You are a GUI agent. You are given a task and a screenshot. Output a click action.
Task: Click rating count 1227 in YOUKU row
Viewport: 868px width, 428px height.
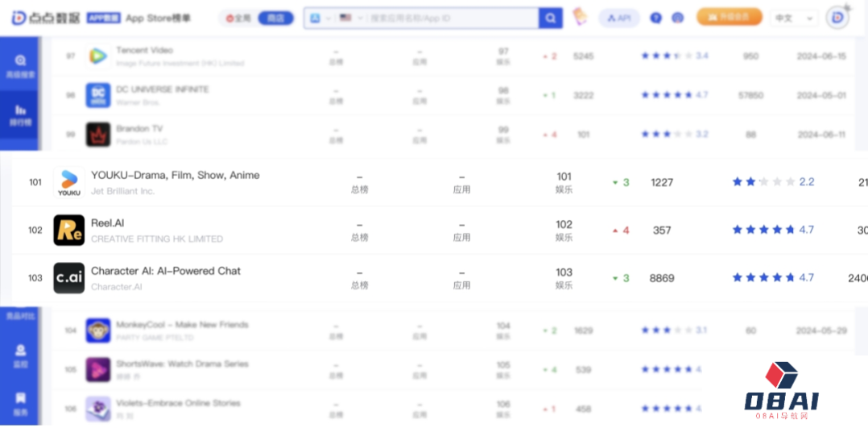coord(662,182)
